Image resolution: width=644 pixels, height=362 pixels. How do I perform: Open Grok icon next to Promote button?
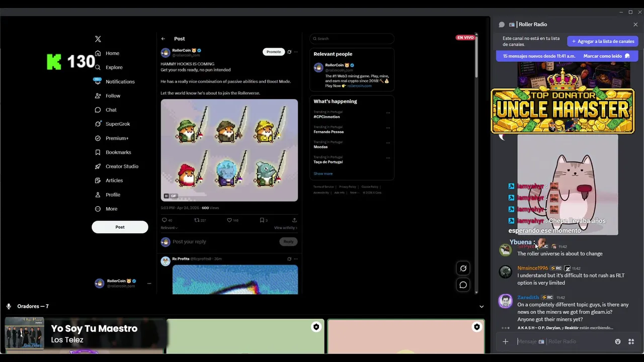(x=289, y=52)
